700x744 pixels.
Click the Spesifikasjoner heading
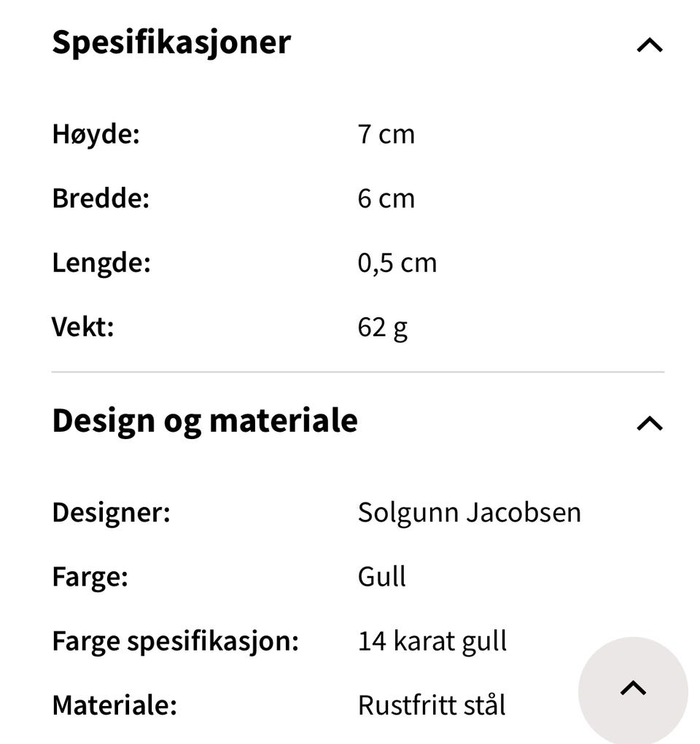pyautogui.click(x=171, y=42)
